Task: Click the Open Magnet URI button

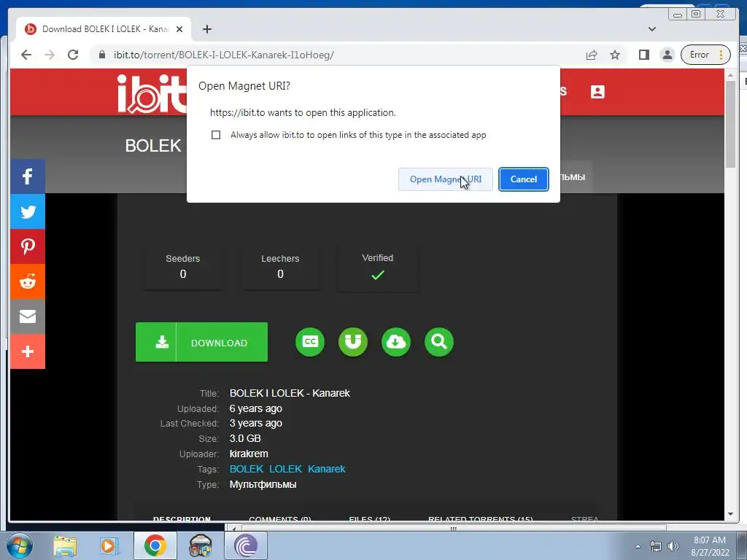Action: [446, 179]
